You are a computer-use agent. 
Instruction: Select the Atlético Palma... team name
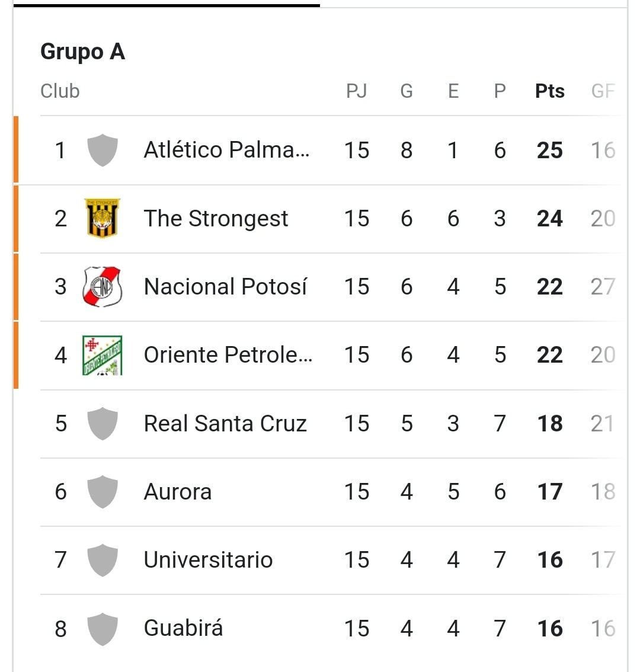pos(227,150)
